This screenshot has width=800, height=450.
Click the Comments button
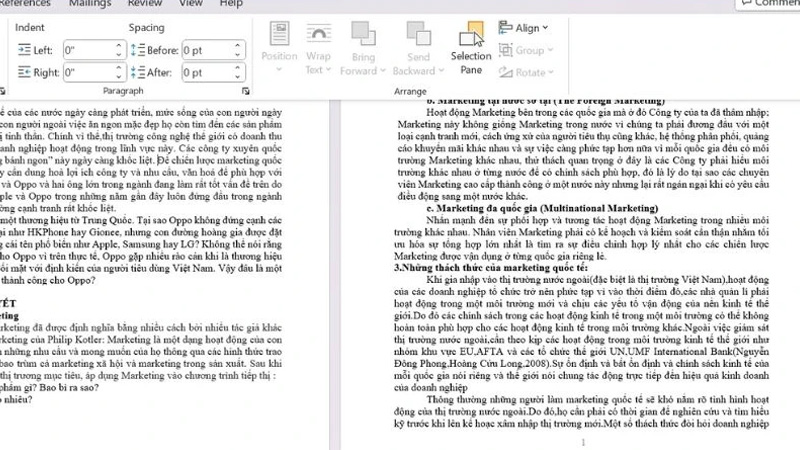click(770, 4)
